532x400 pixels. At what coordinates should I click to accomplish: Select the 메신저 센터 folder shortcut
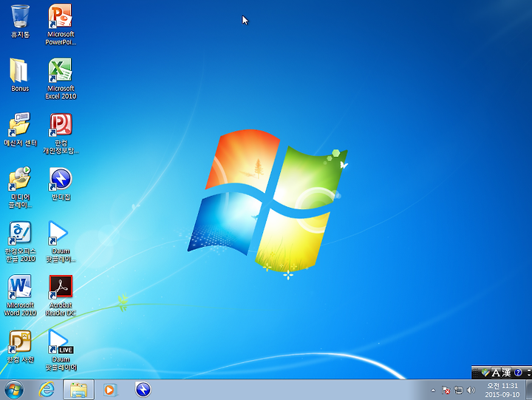tap(20, 129)
